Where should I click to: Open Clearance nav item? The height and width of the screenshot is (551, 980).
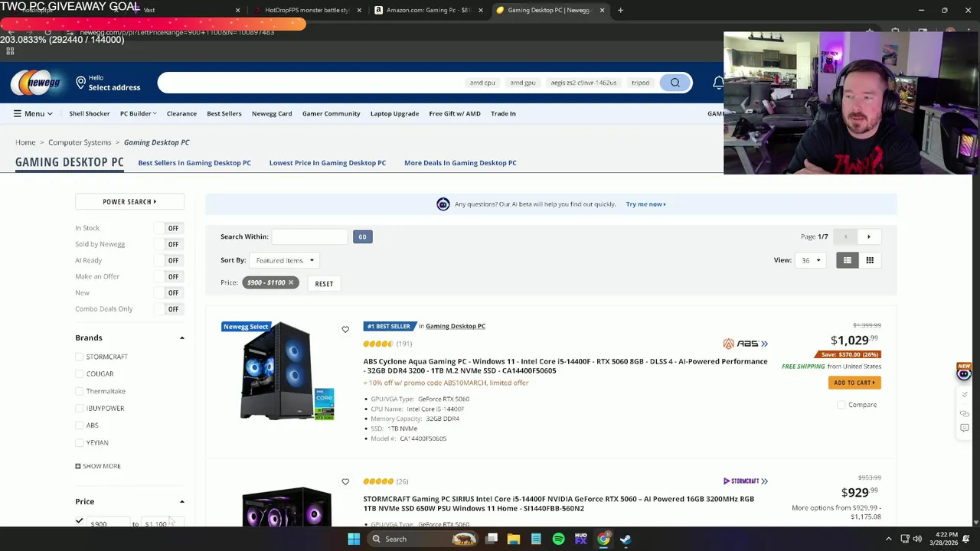(x=181, y=113)
